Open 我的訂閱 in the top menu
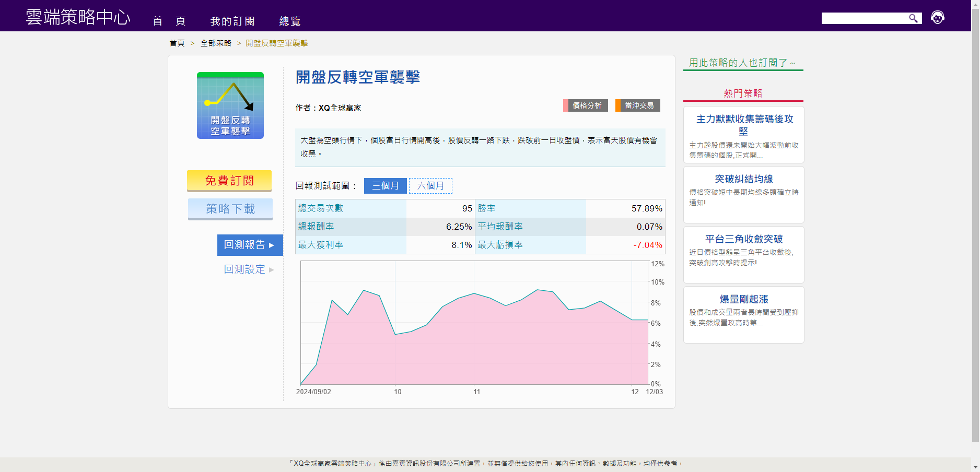 click(232, 21)
